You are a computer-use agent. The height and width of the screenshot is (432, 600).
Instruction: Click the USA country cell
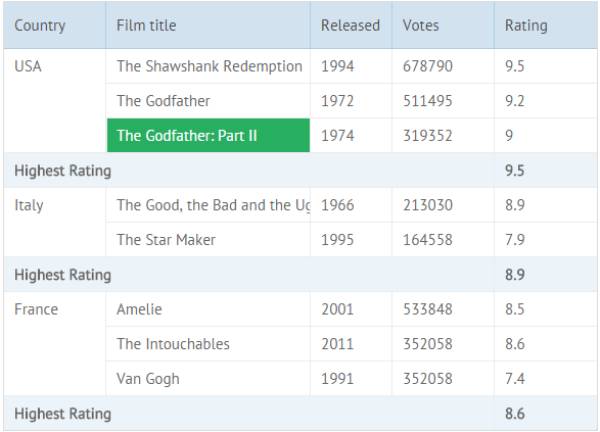[54, 101]
